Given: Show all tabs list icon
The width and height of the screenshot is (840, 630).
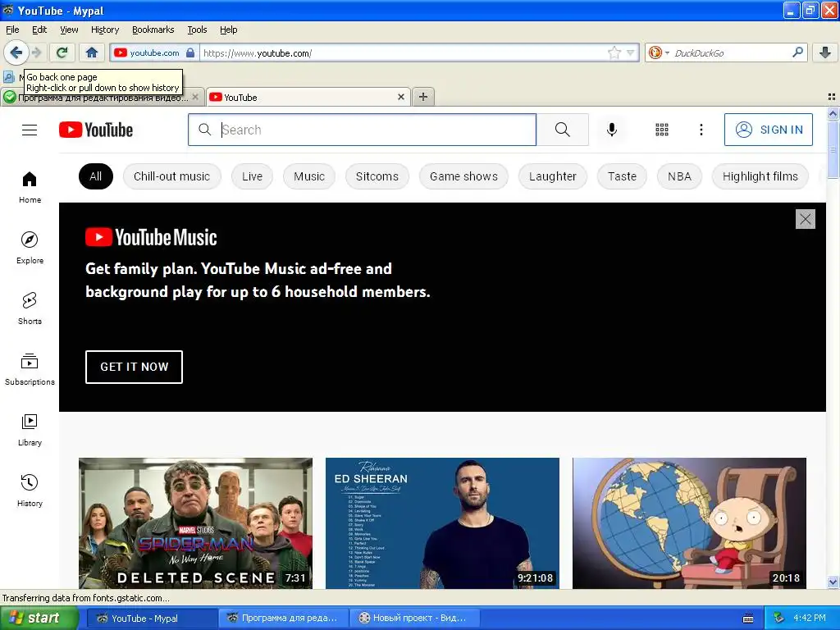Looking at the screenshot, I should 832,97.
